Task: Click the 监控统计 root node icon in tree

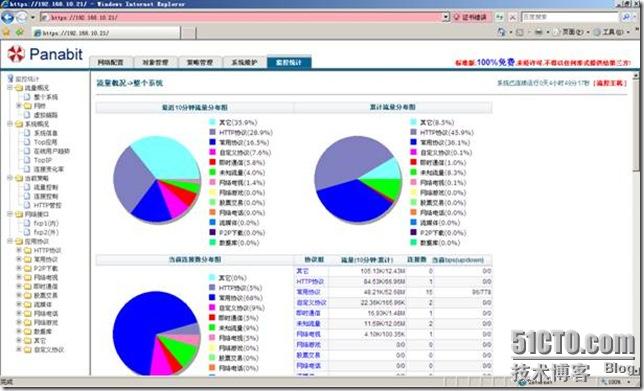Action: 11,78
